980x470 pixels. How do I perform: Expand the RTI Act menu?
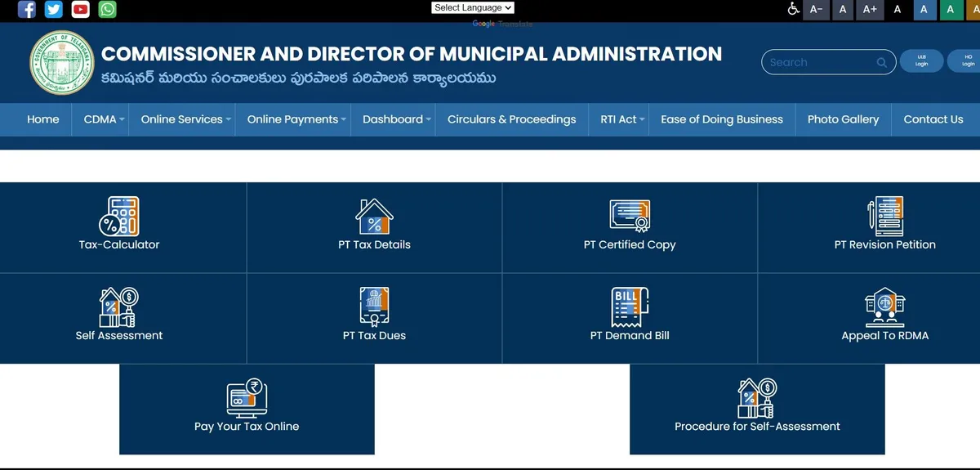[x=622, y=119]
